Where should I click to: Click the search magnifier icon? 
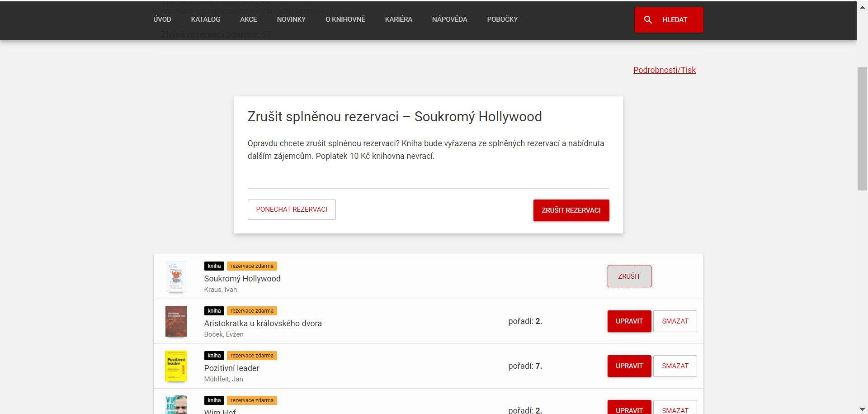tap(648, 20)
